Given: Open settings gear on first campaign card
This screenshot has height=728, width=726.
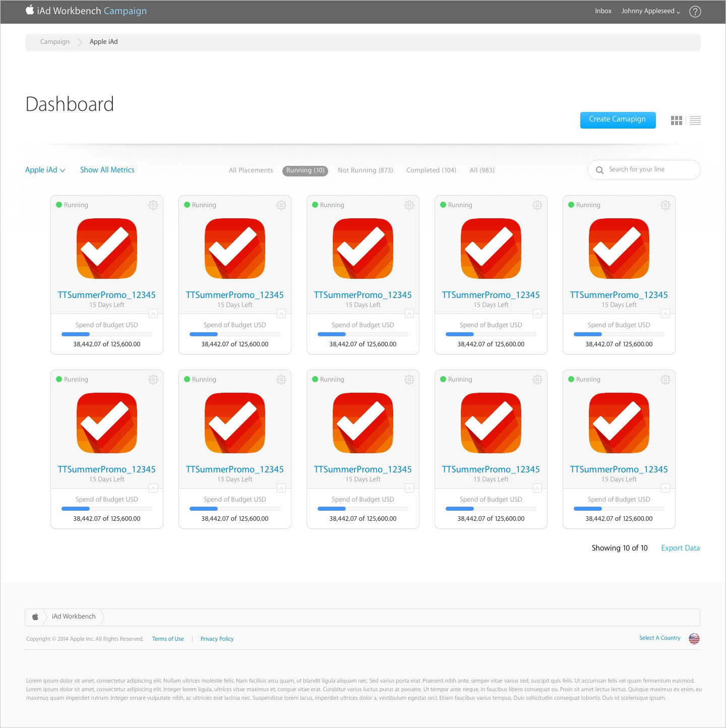Looking at the screenshot, I should (153, 205).
